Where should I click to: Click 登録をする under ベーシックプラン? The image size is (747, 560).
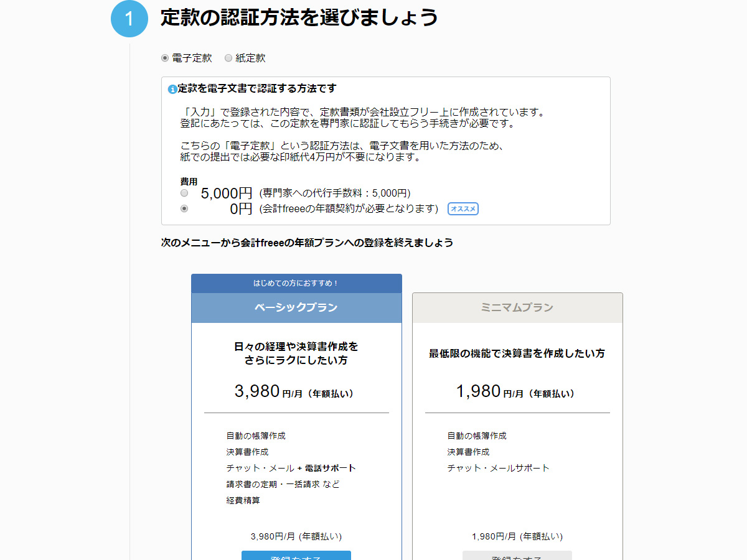pyautogui.click(x=296, y=557)
